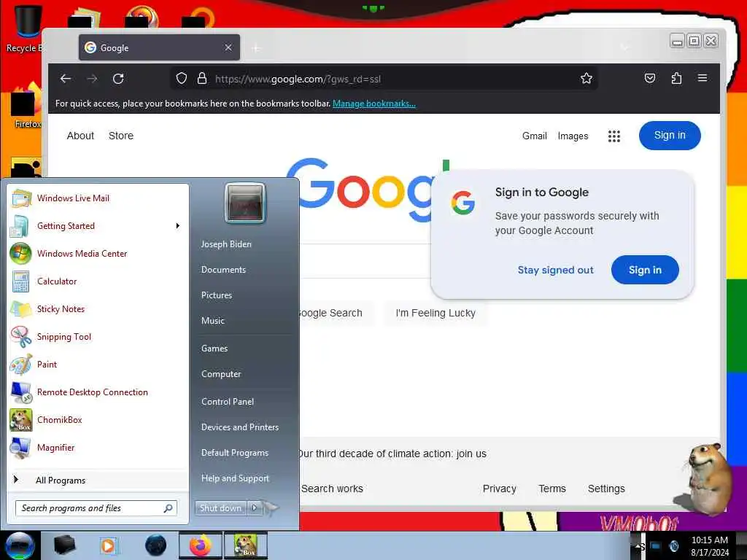Viewport: 747px width, 560px height.
Task: Click Sign in inside the popup card
Action: pyautogui.click(x=645, y=270)
